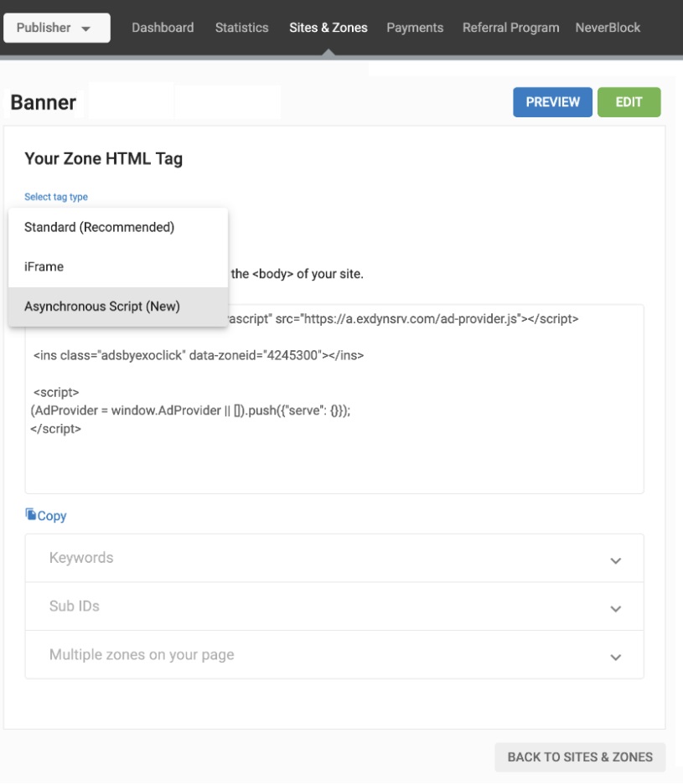Click the caret arrow next to Publisher
The width and height of the screenshot is (683, 784).
pyautogui.click(x=86, y=28)
